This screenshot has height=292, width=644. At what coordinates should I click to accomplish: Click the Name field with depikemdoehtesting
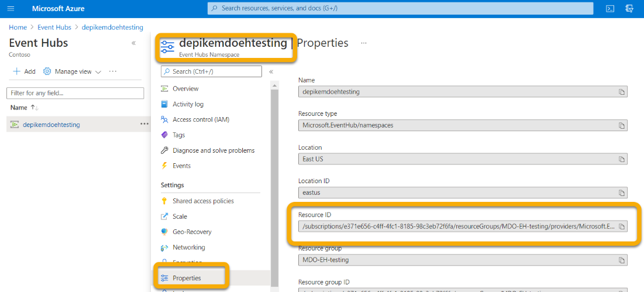[x=463, y=92]
